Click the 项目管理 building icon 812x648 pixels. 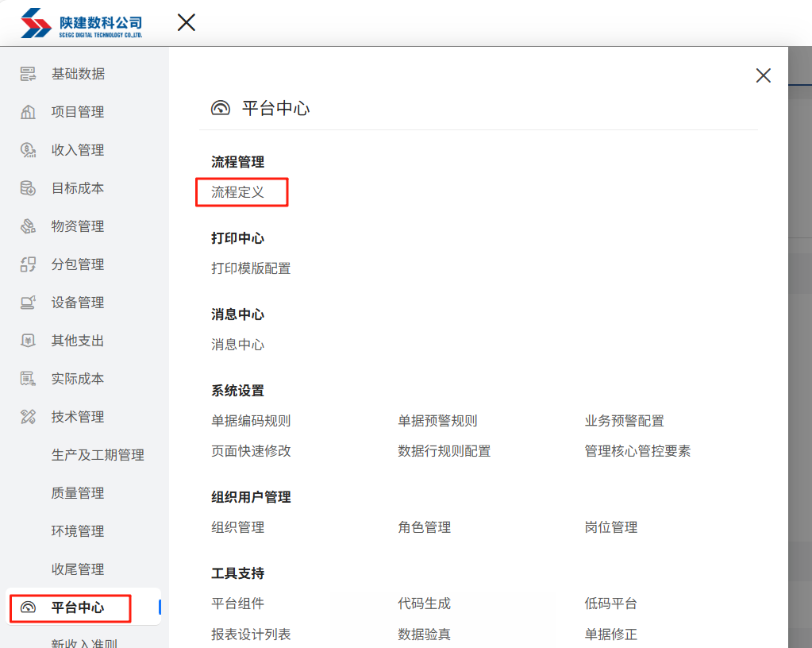pyautogui.click(x=28, y=112)
